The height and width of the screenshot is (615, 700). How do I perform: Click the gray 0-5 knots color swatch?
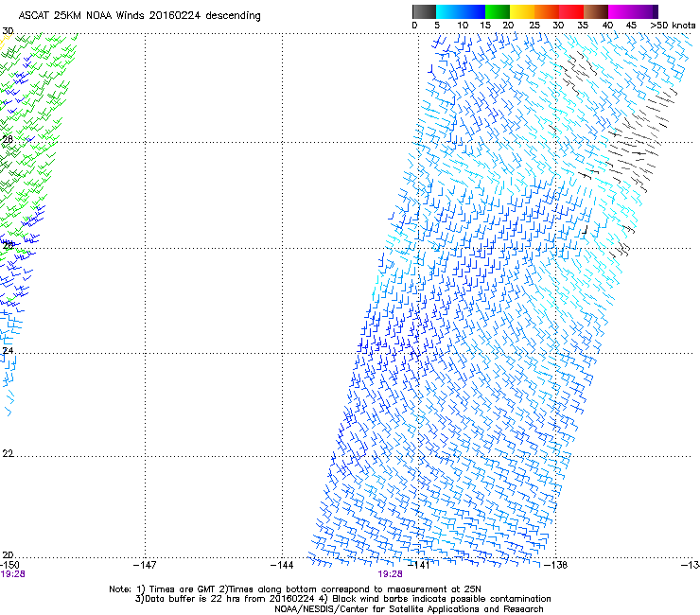[424, 11]
